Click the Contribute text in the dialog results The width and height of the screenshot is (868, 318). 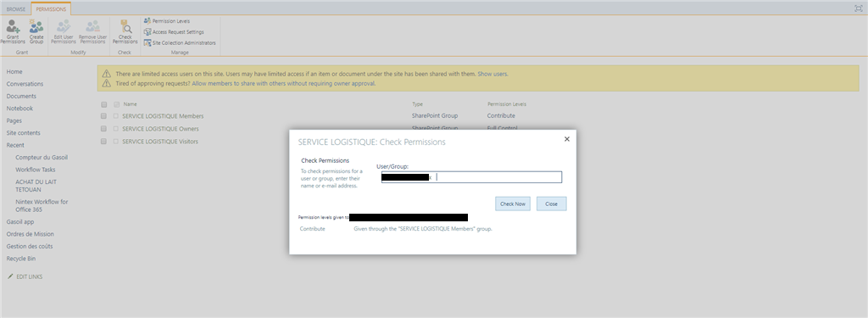point(313,229)
